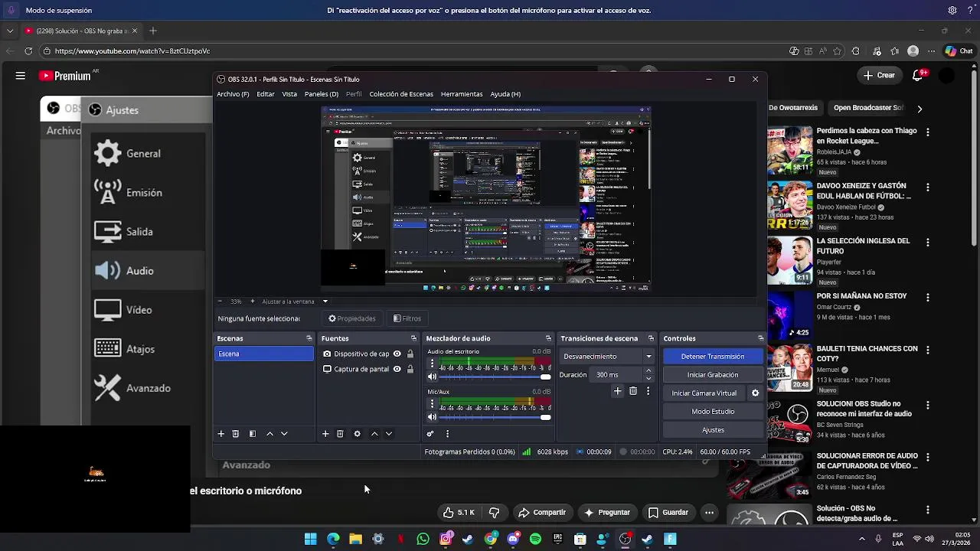Adjust Audio del escritorio volume slider
Viewport: 980px width, 551px height.
(495, 377)
